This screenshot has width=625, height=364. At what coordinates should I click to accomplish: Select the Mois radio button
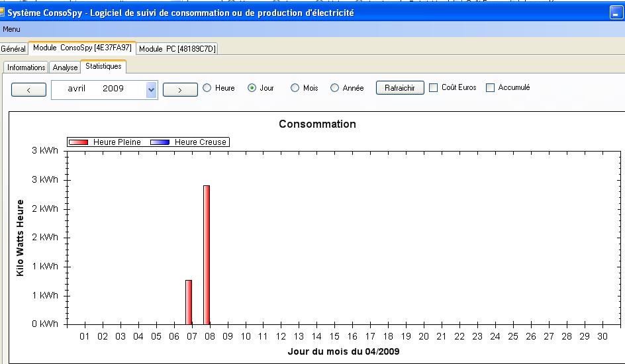295,88
